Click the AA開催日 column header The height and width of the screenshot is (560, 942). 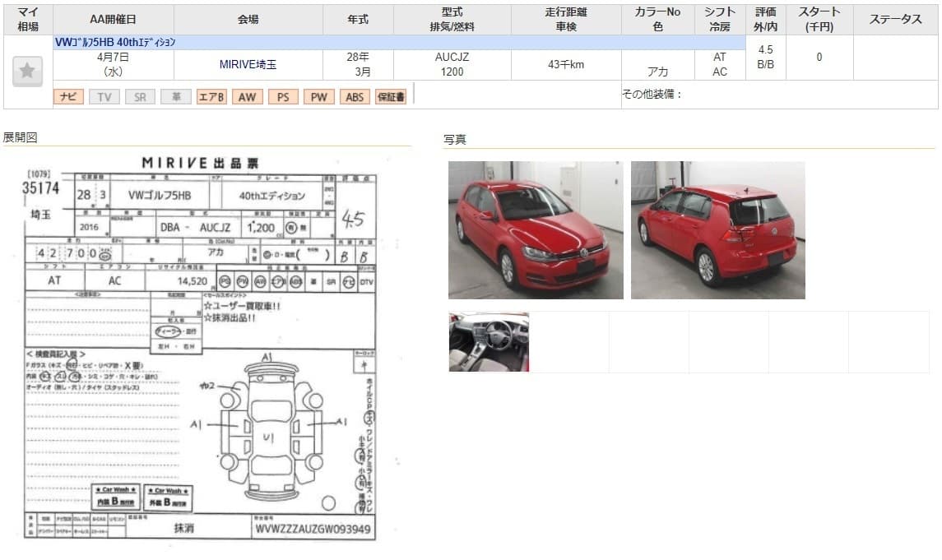[x=113, y=19]
